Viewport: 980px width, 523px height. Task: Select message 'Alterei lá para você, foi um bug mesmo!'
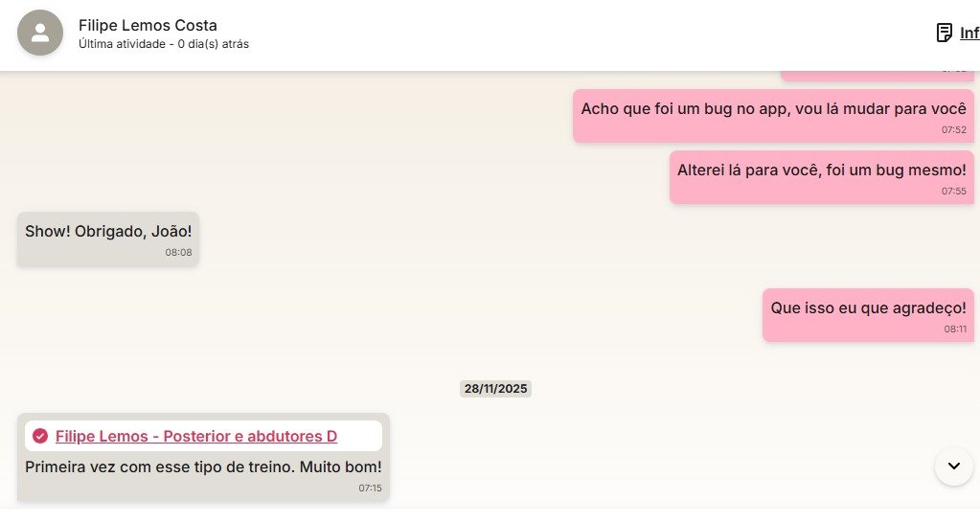[821, 177]
